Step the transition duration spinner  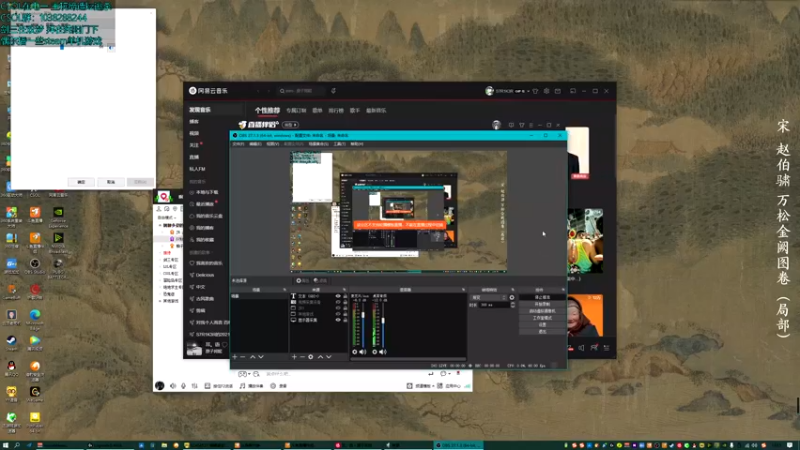513,305
